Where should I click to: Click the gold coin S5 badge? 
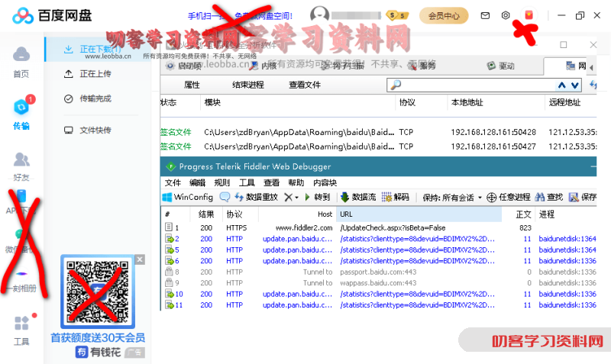pos(397,15)
